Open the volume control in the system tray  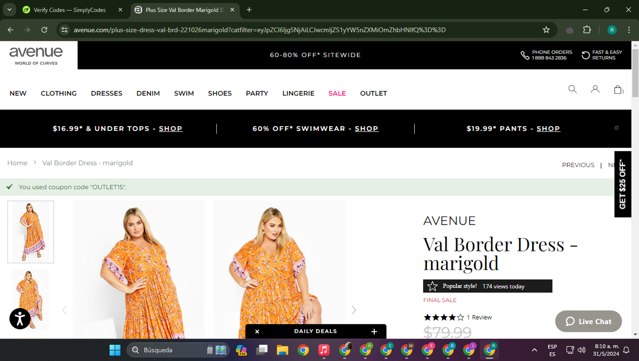(582, 350)
